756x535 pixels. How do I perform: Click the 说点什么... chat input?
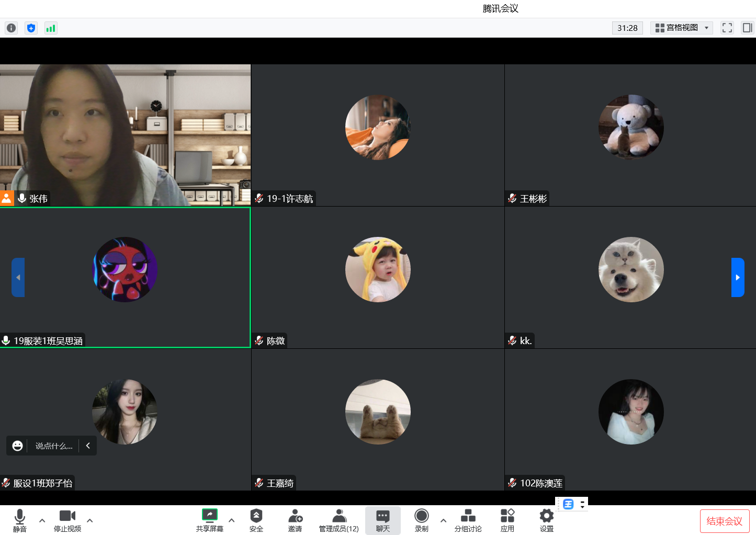[54, 446]
